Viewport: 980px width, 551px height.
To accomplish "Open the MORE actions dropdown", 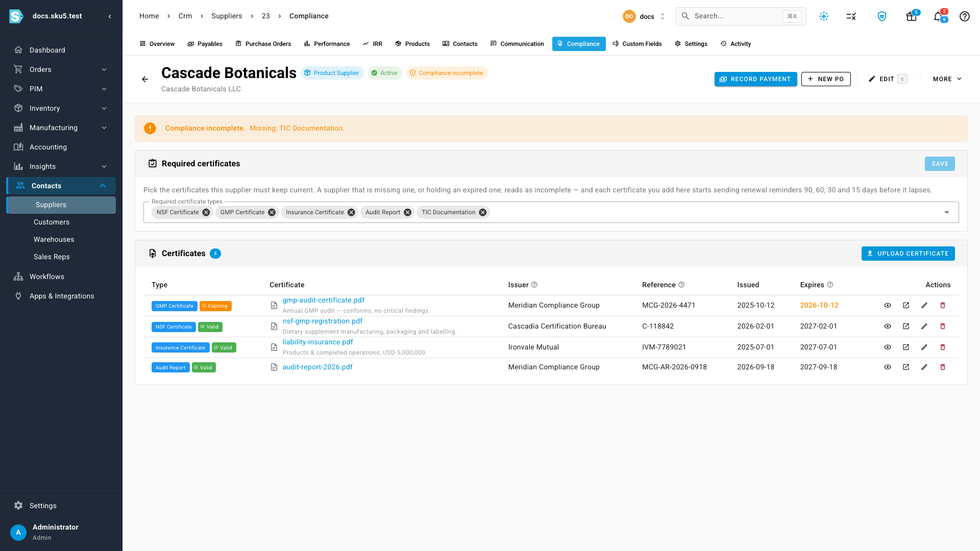I will [x=947, y=79].
